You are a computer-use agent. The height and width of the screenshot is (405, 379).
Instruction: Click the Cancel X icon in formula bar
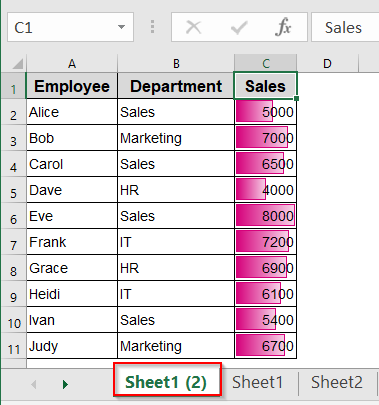click(x=193, y=27)
